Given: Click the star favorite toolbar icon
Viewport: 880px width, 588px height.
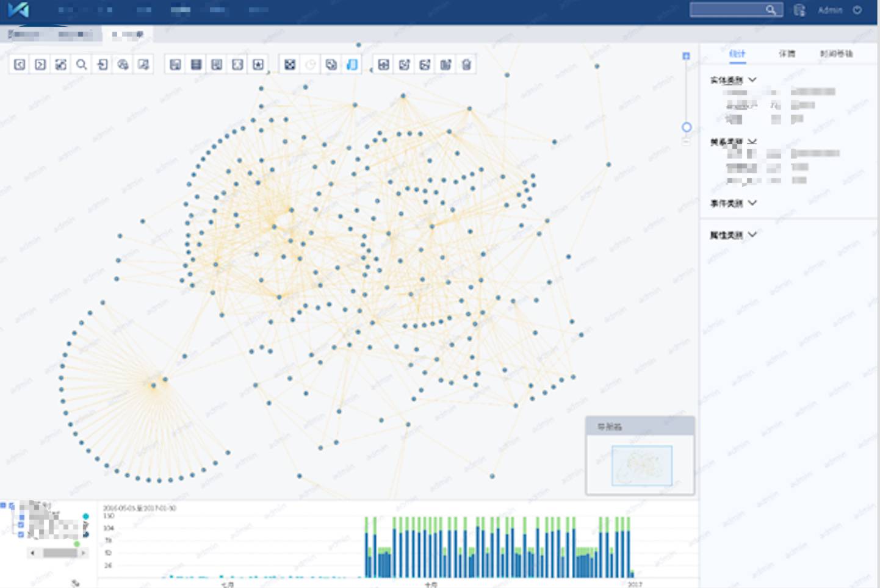Looking at the screenshot, I should 258,64.
